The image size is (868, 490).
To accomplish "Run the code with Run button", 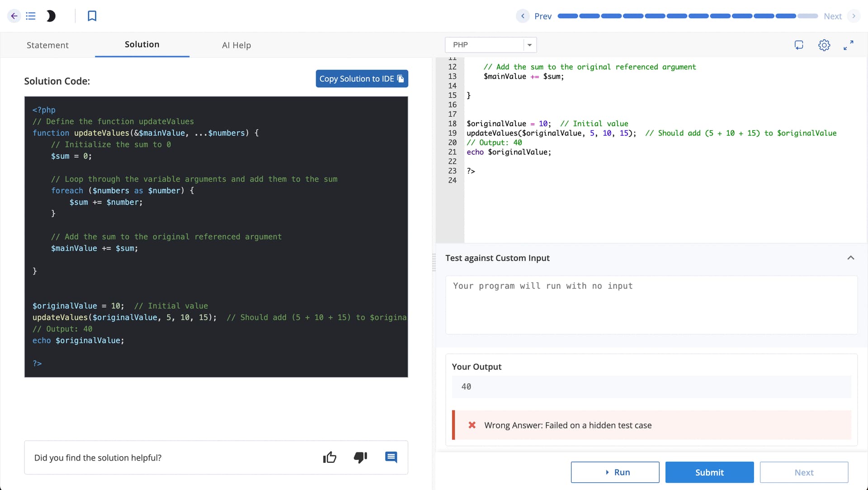I will (x=614, y=472).
